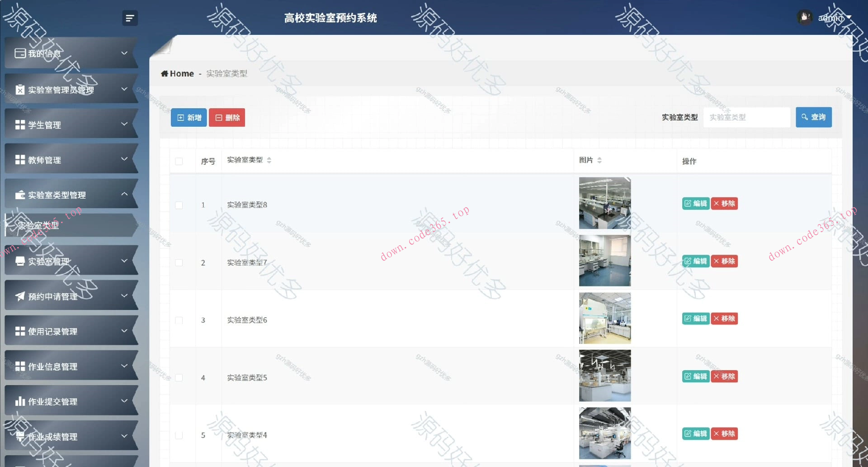The image size is (868, 467).
Task: Click the Home house icon in breadcrumb
Action: [165, 73]
